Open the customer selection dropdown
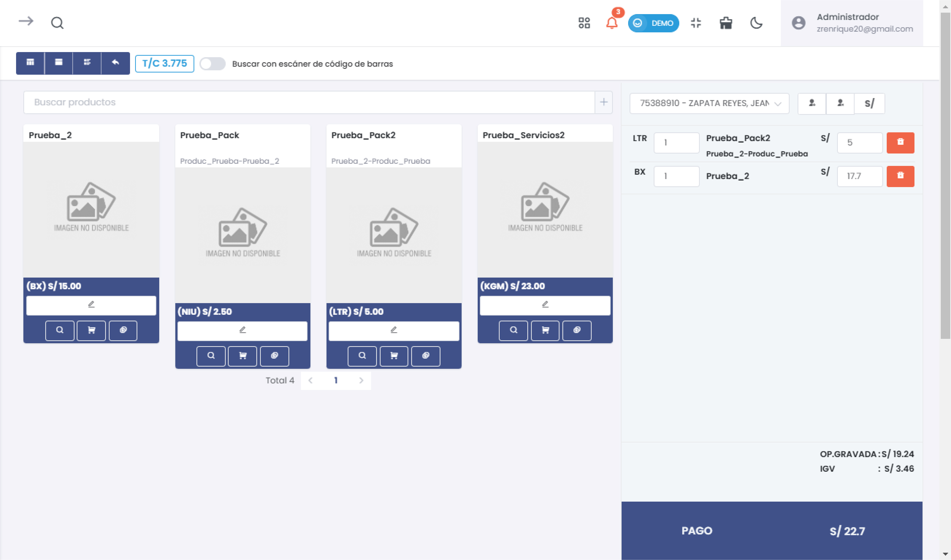Image resolution: width=951 pixels, height=560 pixels. click(709, 103)
